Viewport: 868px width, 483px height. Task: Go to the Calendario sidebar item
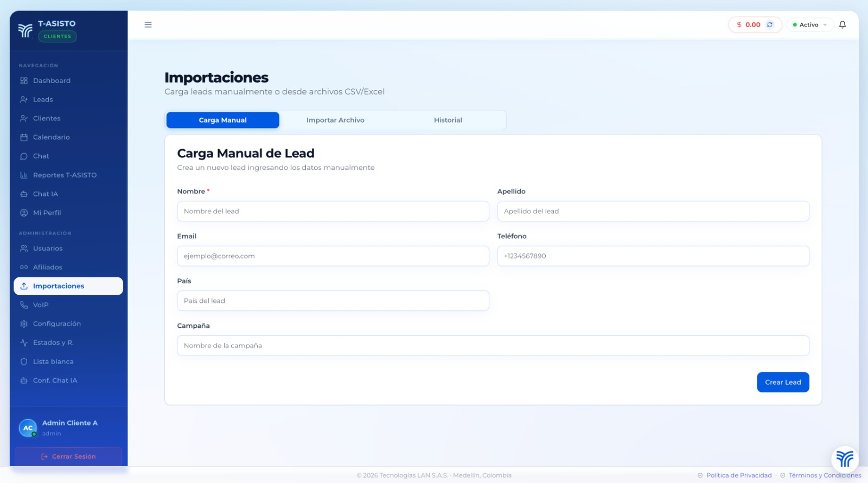point(51,137)
